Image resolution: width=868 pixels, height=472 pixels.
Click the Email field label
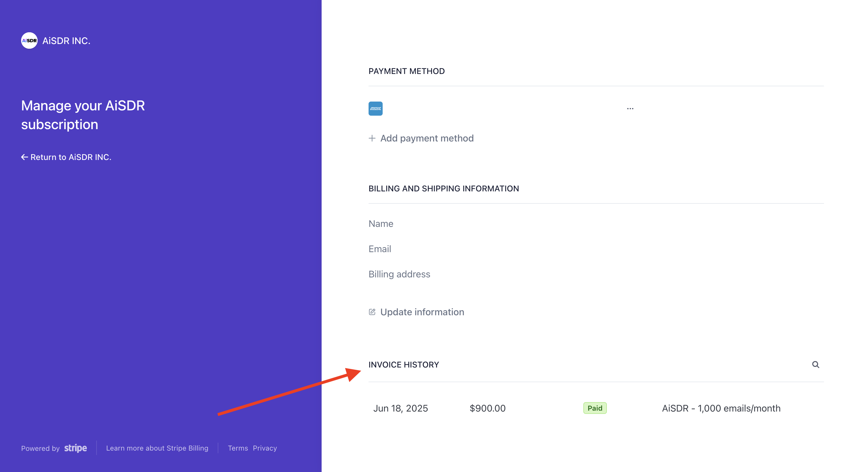click(380, 249)
